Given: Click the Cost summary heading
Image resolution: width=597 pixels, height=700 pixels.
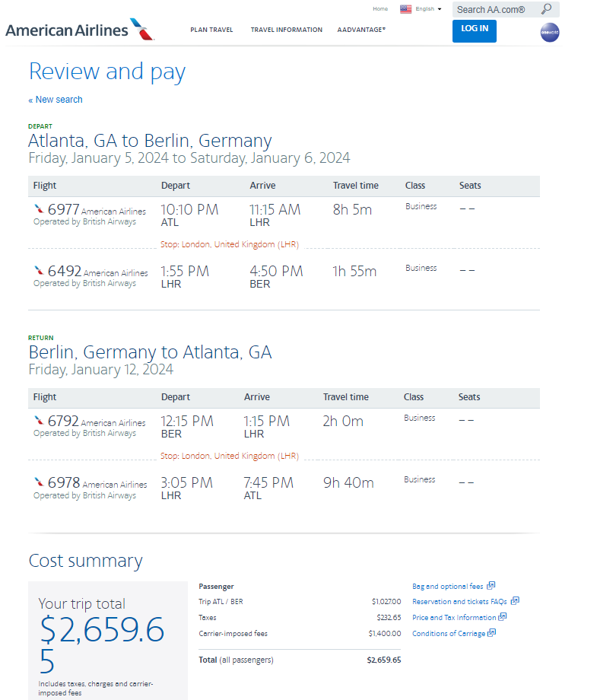Looking at the screenshot, I should pyautogui.click(x=86, y=561).
